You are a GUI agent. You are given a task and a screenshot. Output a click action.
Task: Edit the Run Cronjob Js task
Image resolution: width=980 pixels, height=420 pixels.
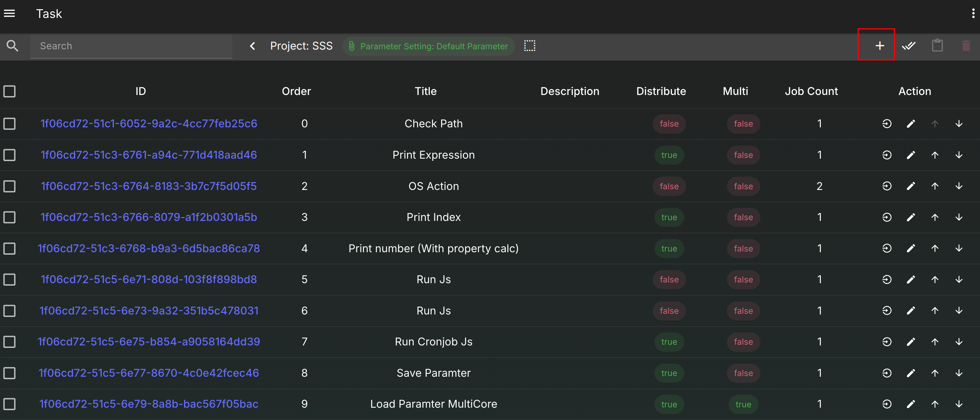[911, 342]
